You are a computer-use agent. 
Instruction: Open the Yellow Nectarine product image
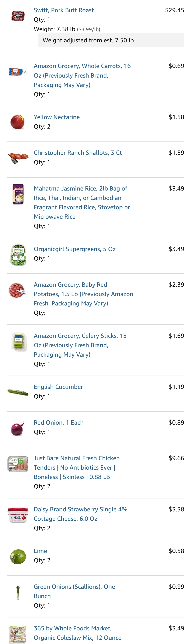coord(18,122)
